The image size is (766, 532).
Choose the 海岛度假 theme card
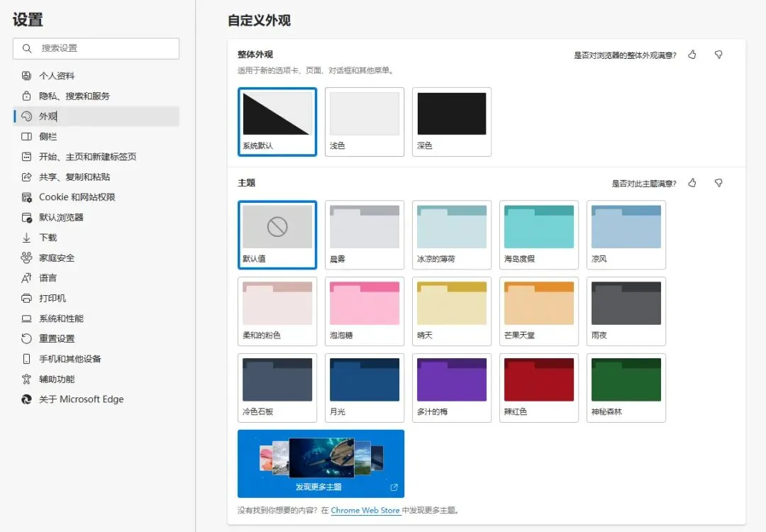tap(539, 235)
